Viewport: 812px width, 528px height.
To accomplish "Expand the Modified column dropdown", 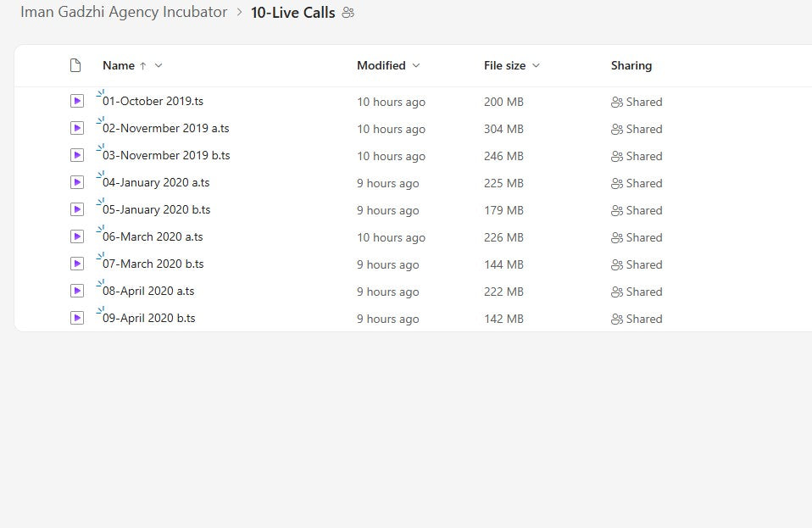I will [415, 65].
